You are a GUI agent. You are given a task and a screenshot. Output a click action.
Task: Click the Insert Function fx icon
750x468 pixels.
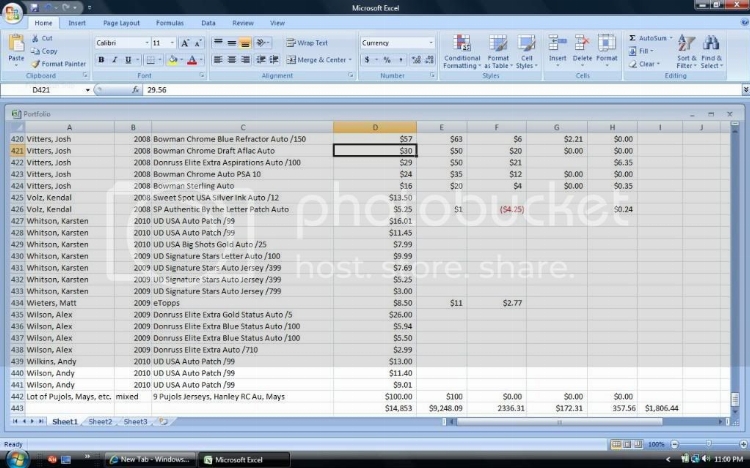[135, 90]
